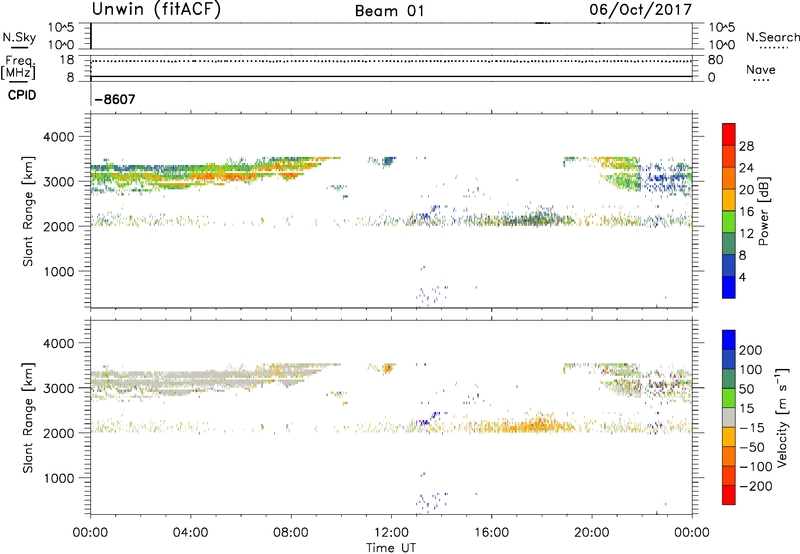Click the 'Velocity [m s-1]' colorbar label
The height and width of the screenshot is (554, 800).
click(782, 417)
